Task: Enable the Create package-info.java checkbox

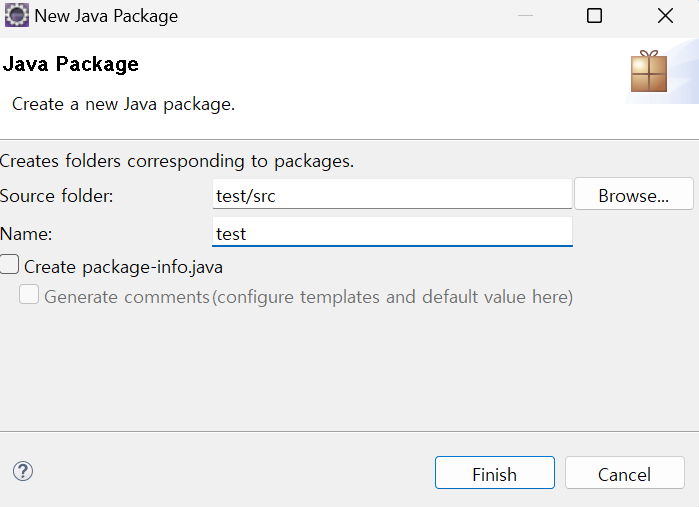Action: coord(11,266)
